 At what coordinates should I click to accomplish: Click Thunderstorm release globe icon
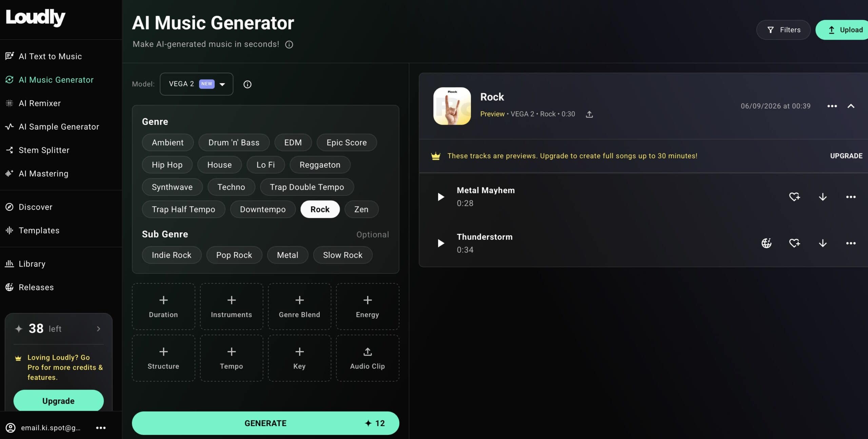[x=766, y=243]
